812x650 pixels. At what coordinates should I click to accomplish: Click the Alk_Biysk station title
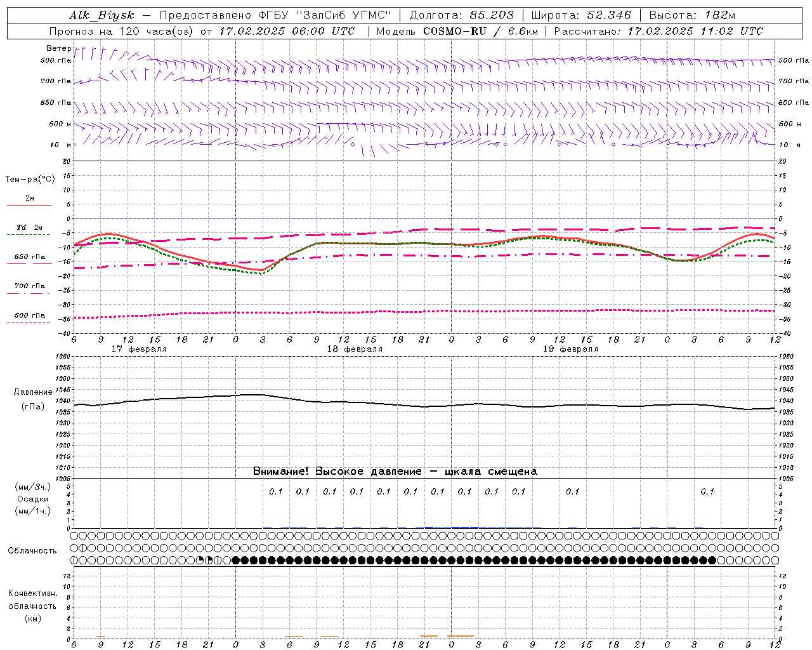(101, 15)
